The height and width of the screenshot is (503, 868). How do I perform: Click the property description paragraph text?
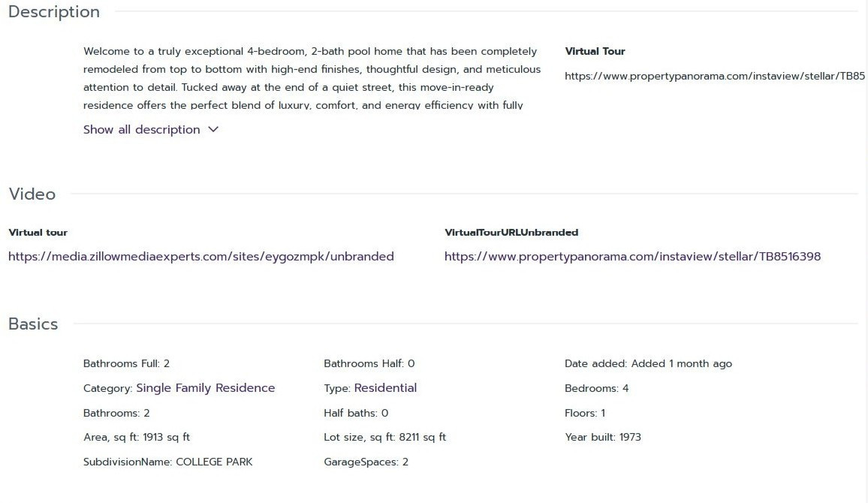pos(312,78)
